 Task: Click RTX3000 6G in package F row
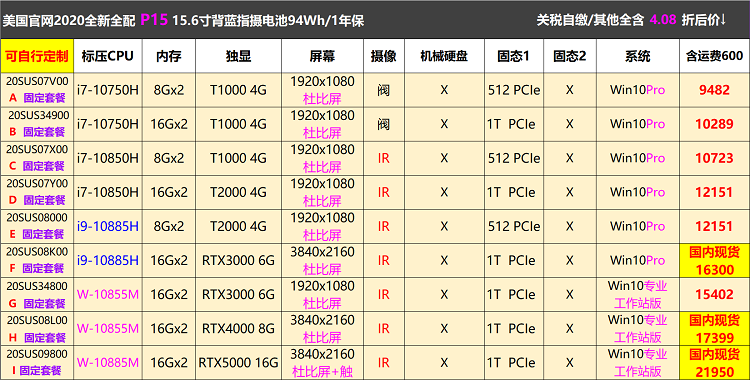click(238, 260)
